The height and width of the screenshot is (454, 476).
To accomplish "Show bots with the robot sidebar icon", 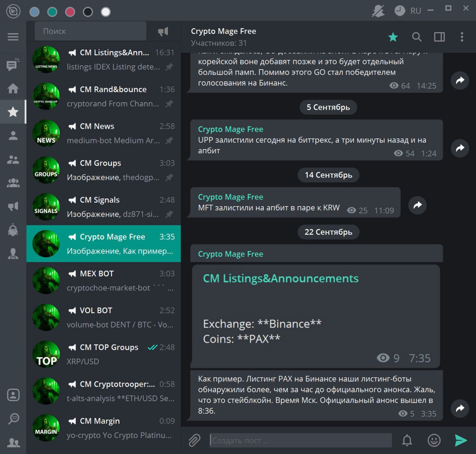I will (x=13, y=230).
